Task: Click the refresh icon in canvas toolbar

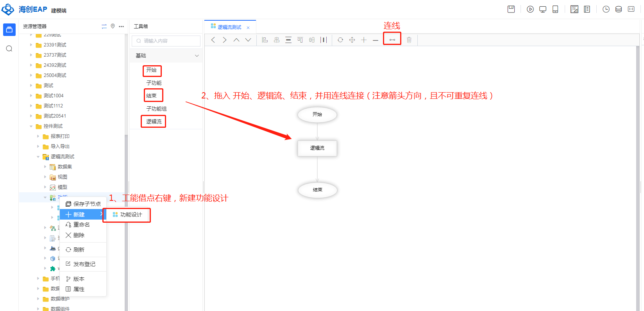Action: [x=340, y=40]
